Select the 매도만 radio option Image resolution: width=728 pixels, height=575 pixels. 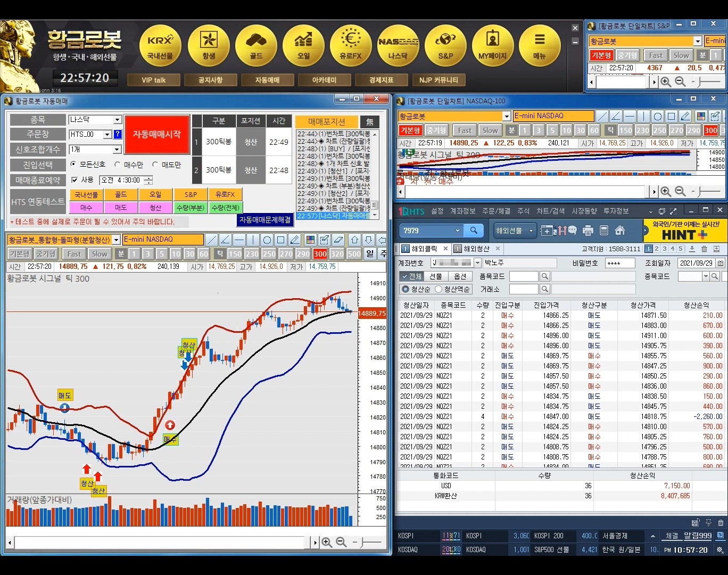click(x=155, y=165)
